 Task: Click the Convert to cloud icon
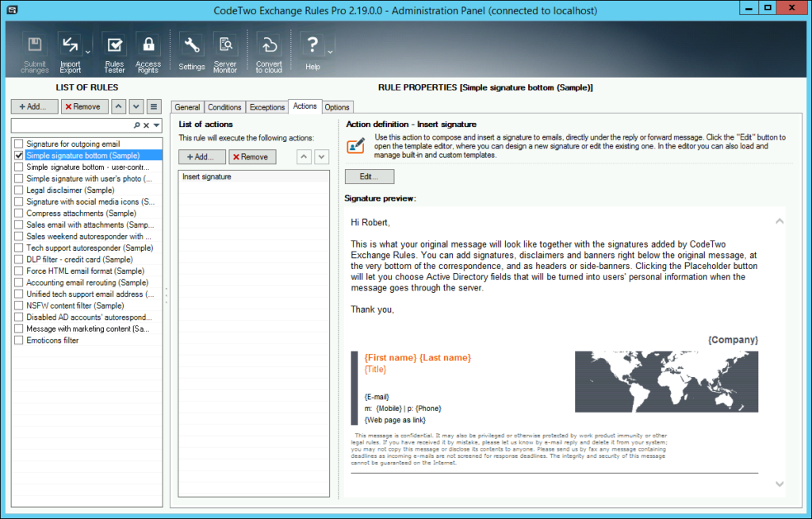point(269,52)
